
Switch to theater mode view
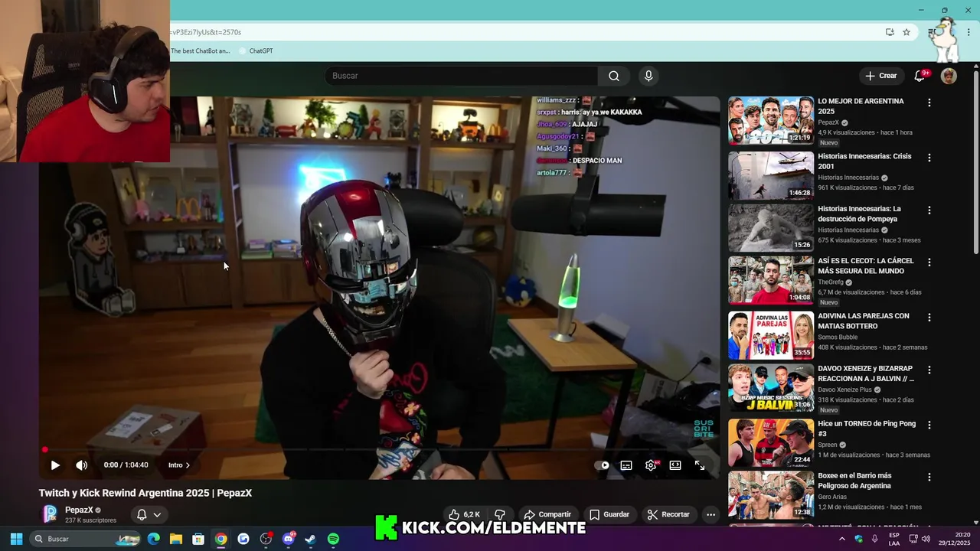[x=675, y=465]
